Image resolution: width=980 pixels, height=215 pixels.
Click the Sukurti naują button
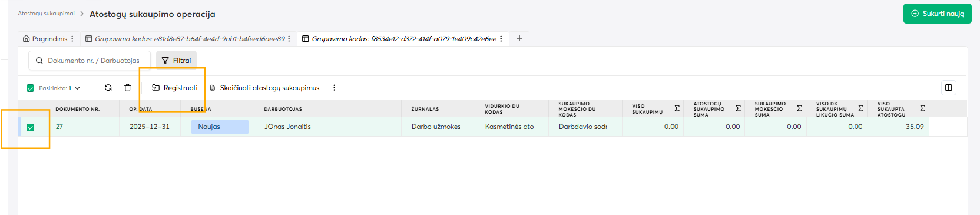[x=938, y=14]
